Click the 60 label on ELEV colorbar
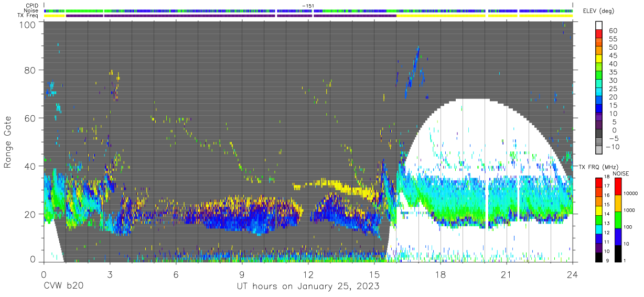Image resolution: width=644 pixels, height=297 pixels. [x=612, y=30]
